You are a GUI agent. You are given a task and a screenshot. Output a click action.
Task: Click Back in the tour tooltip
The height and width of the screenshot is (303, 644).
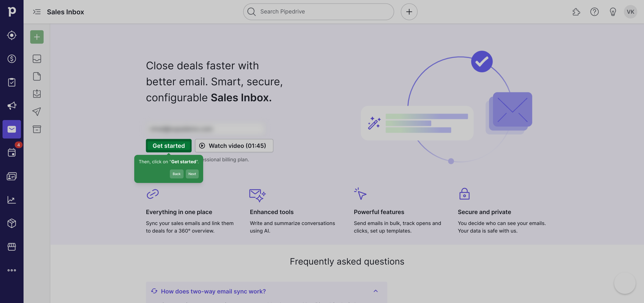177,174
